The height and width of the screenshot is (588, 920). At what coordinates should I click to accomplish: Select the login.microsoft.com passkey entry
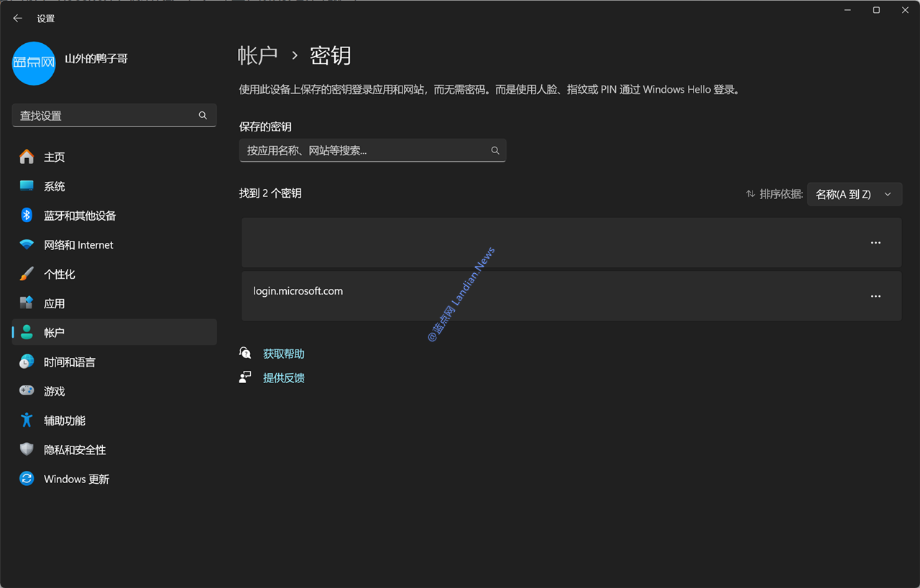pos(571,296)
